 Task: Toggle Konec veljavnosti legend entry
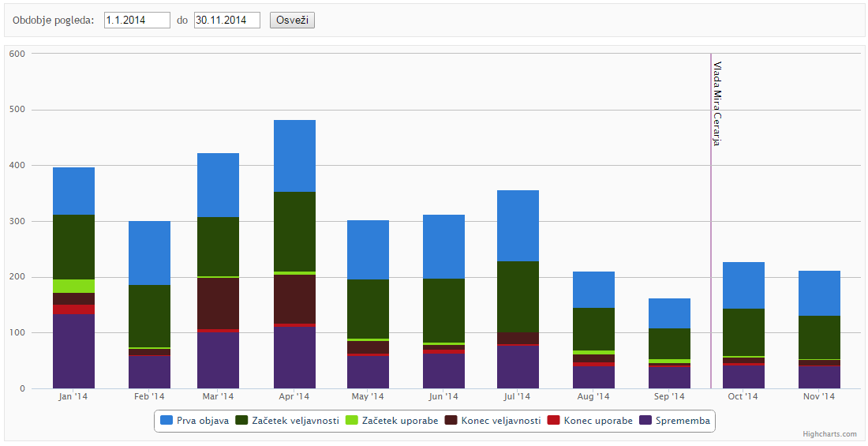click(500, 421)
